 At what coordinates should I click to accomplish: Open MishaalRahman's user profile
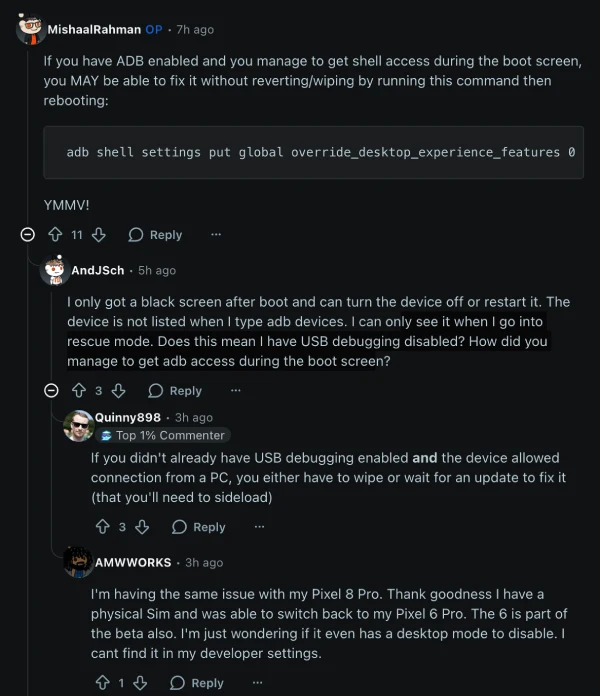click(x=94, y=30)
